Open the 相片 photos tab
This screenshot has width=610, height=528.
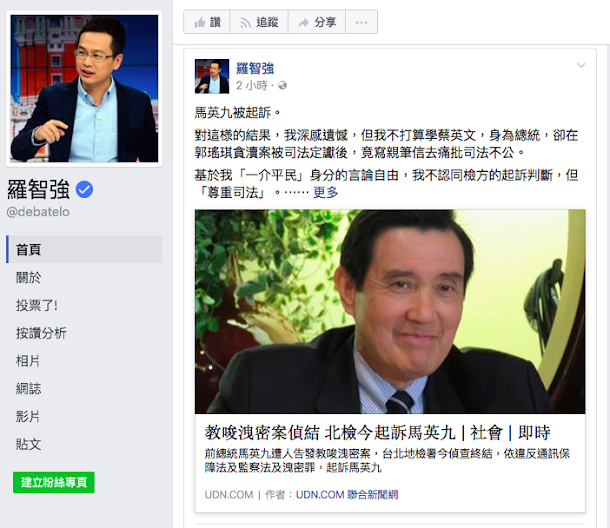28,361
